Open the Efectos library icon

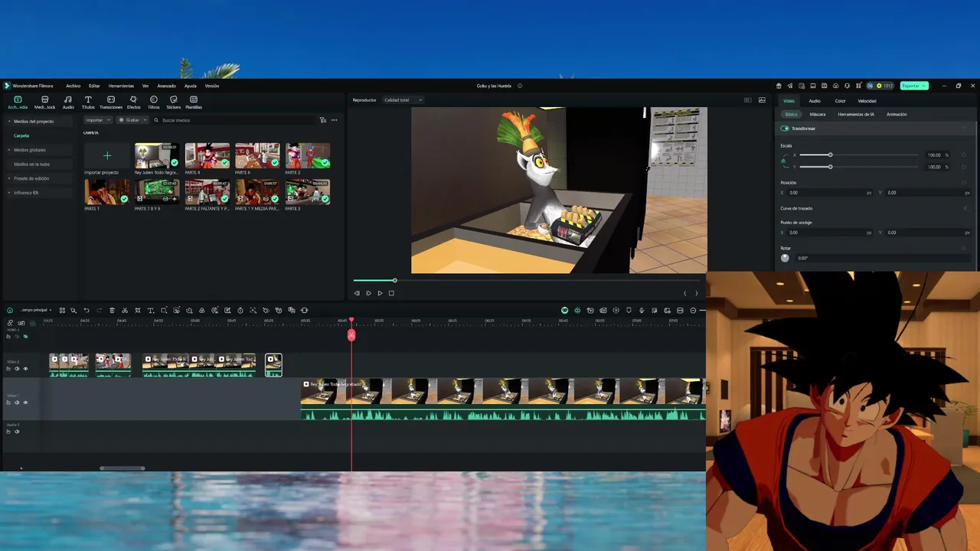coord(133,102)
